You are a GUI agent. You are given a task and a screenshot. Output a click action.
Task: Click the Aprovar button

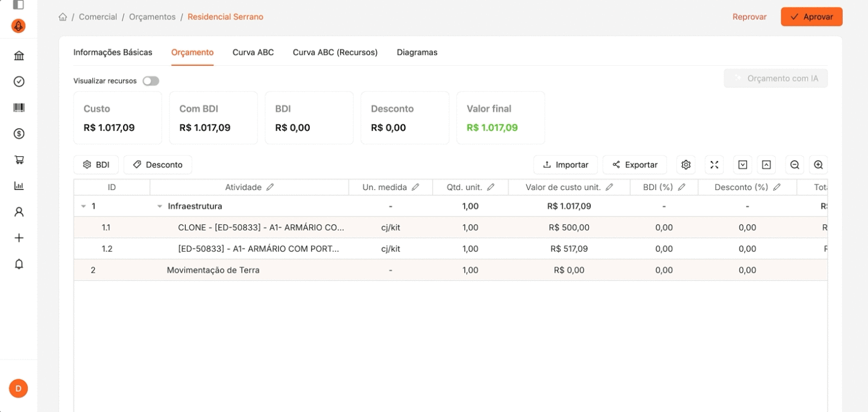[811, 17]
